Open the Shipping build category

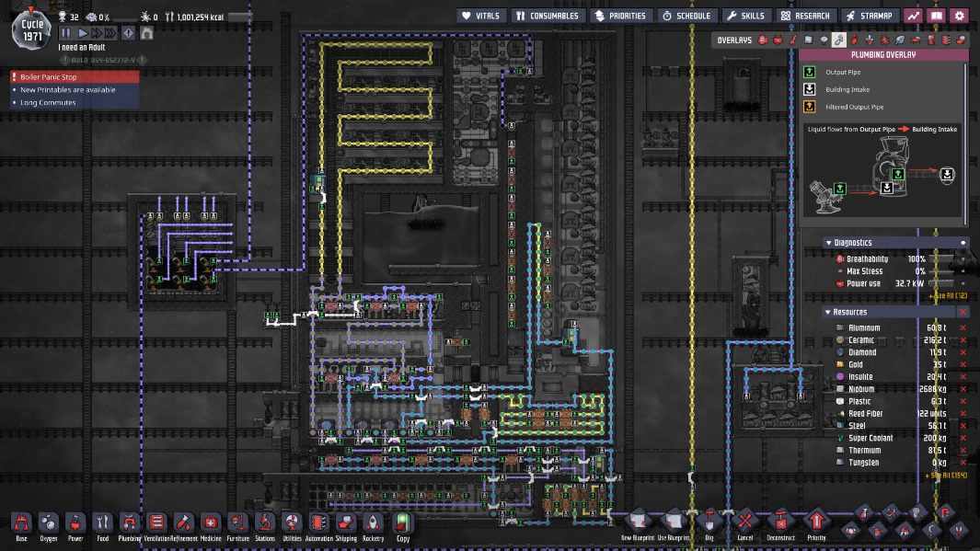tap(346, 527)
